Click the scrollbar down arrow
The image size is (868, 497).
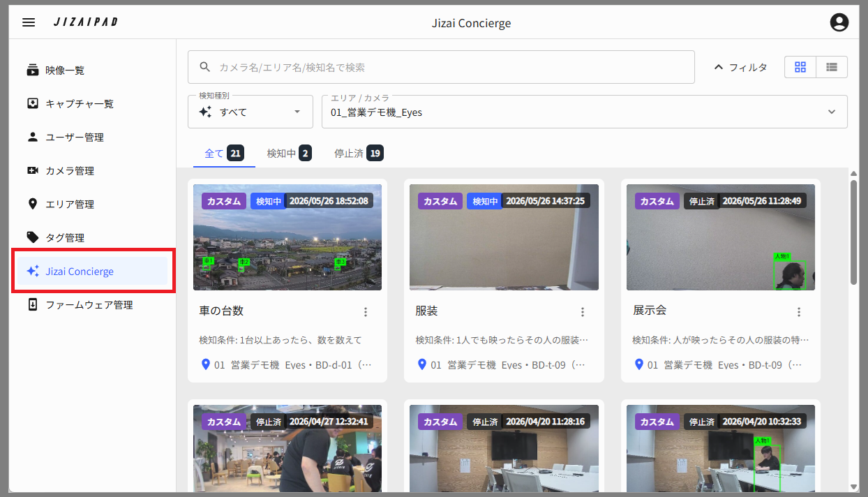pos(853,487)
